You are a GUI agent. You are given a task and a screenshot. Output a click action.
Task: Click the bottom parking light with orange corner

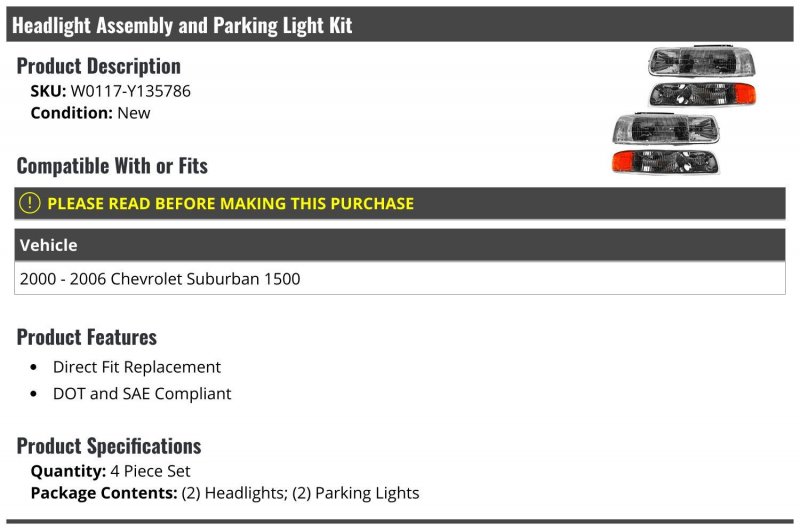(665, 162)
